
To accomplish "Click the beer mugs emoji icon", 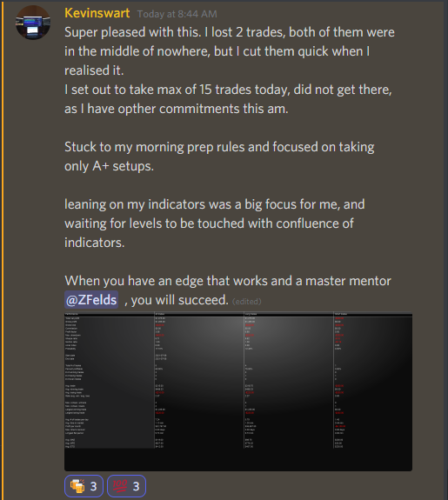I will tap(77, 486).
